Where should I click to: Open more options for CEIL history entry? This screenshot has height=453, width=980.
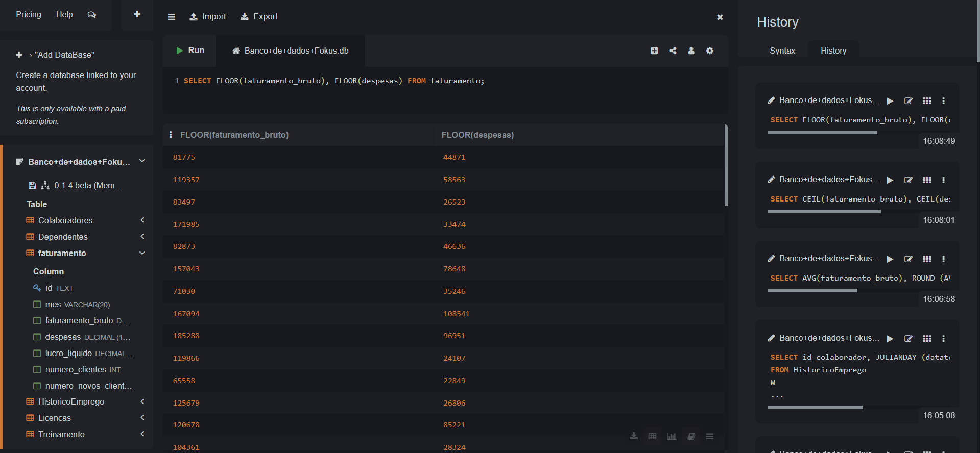pyautogui.click(x=943, y=180)
